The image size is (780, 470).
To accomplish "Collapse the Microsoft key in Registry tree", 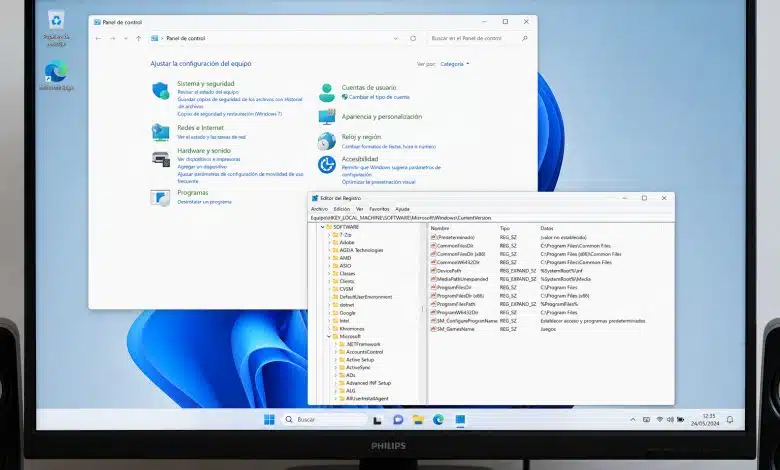I will 329,337.
